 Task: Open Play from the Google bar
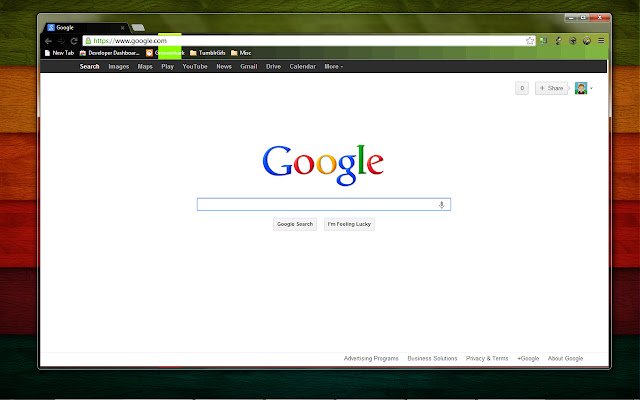coord(167,66)
